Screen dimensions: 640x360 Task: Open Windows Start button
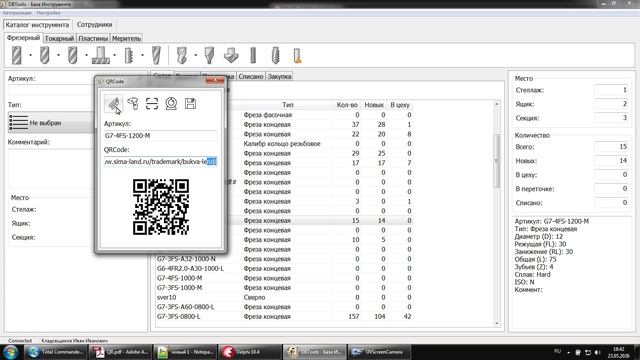click(x=10, y=352)
